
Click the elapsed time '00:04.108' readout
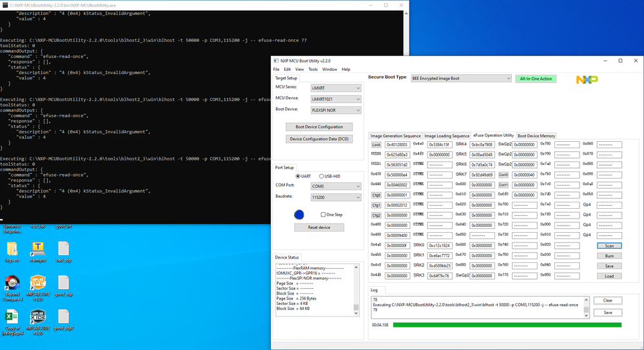point(380,325)
